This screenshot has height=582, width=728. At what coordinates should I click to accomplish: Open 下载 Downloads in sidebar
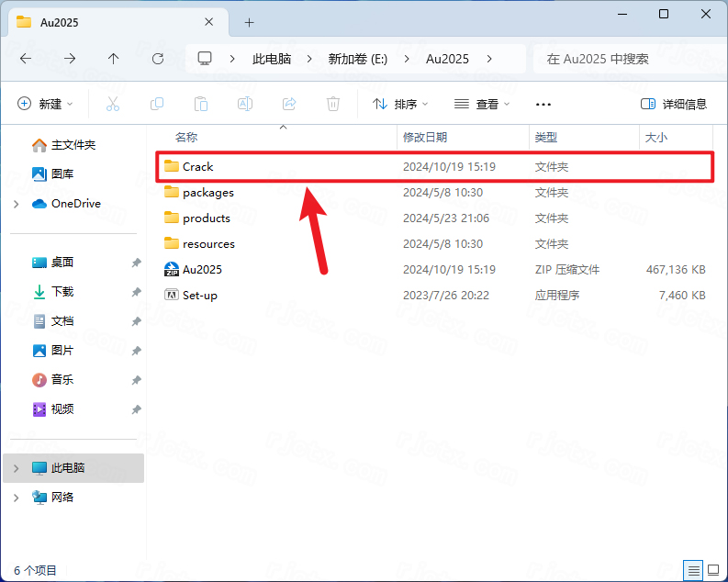(x=62, y=291)
